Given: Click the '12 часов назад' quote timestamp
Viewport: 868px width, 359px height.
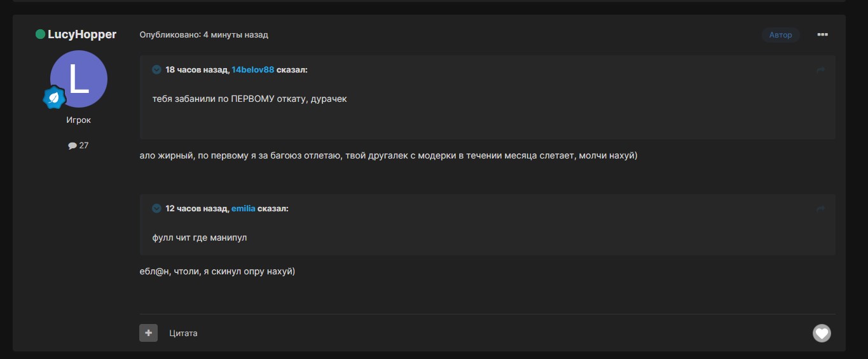Looking at the screenshot, I should [196, 208].
